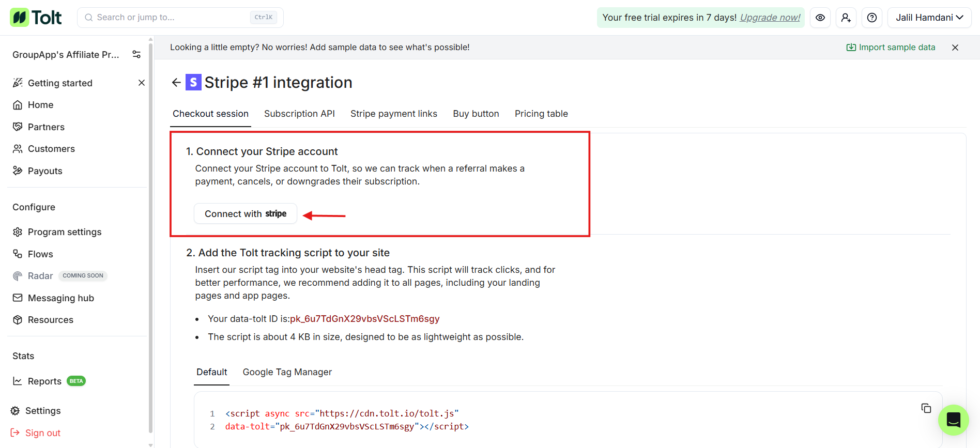Click Import sample data
Screen dimensions: 980x448
[x=891, y=48]
